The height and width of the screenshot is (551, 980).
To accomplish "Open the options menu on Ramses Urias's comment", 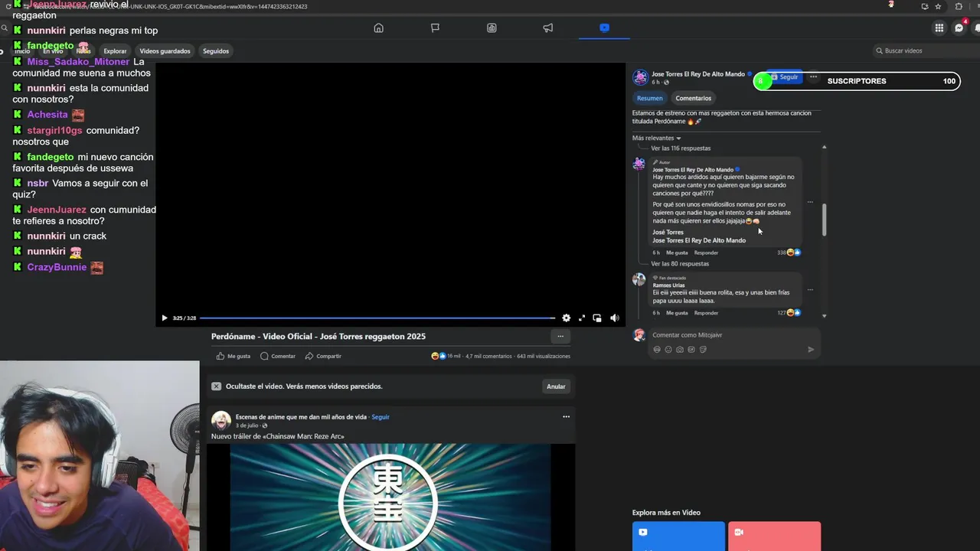I will click(810, 290).
